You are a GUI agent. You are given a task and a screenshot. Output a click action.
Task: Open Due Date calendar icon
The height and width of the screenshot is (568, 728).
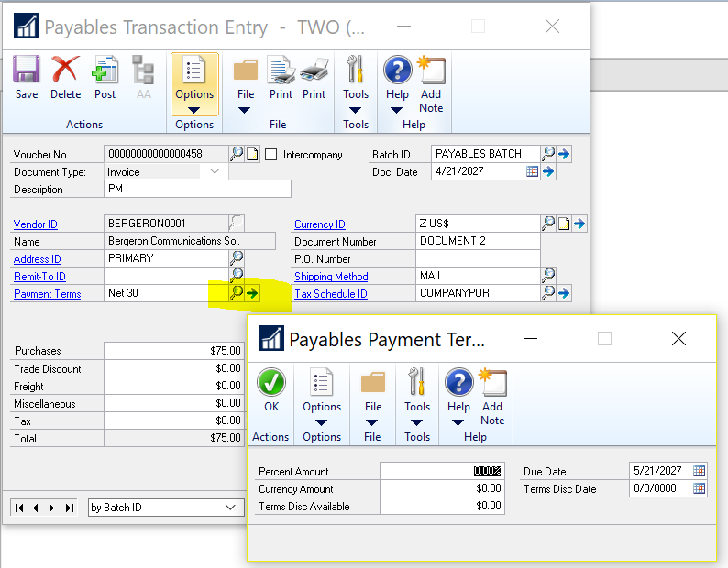pos(700,471)
